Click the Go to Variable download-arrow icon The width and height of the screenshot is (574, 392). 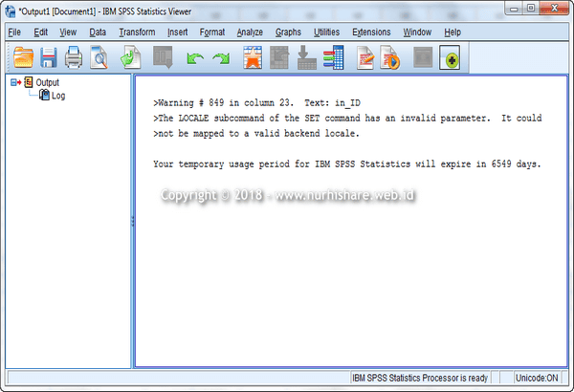[x=307, y=57]
